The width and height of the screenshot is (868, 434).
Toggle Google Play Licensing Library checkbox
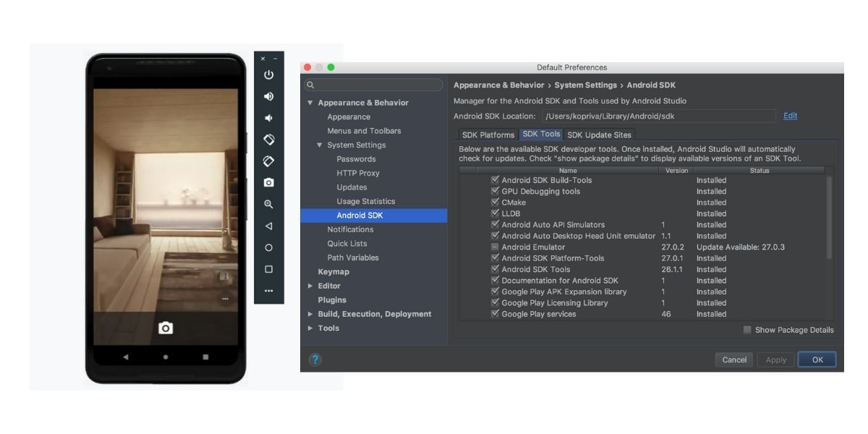point(495,302)
